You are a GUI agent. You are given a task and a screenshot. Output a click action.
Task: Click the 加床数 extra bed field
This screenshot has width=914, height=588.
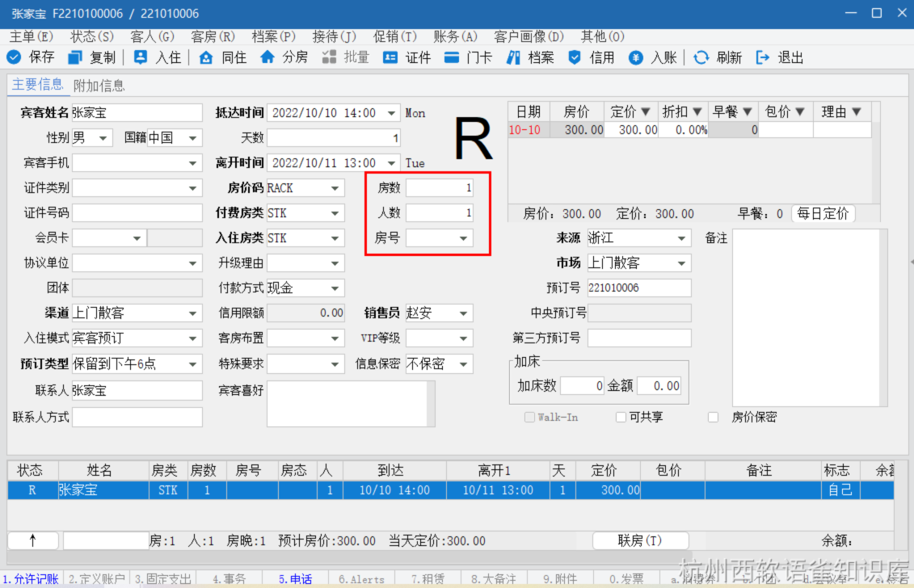(582, 386)
